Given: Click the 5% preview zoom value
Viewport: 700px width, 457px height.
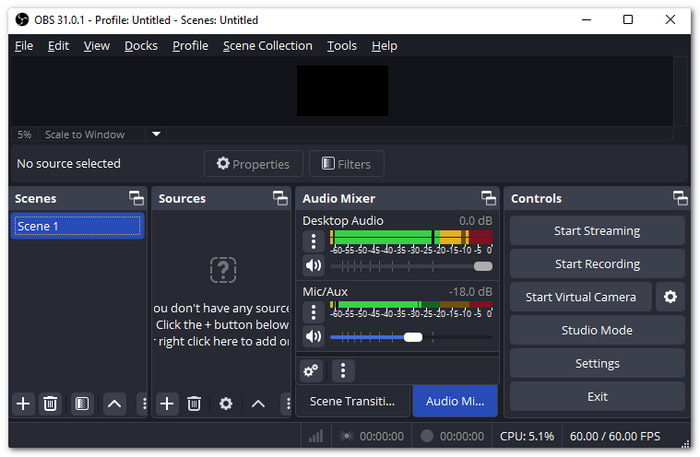Looking at the screenshot, I should tap(25, 134).
